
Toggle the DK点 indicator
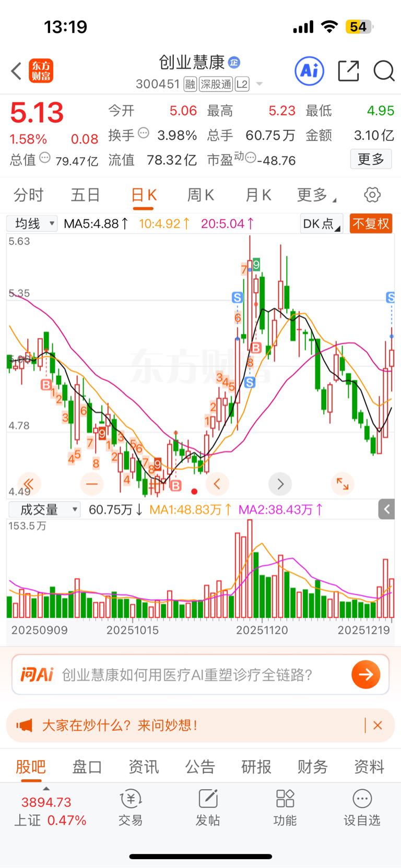point(322,224)
